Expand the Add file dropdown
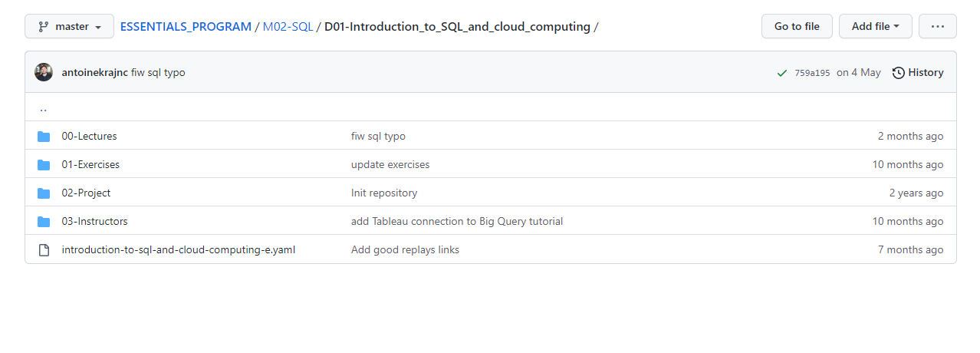Viewport: 980px width, 353px height. click(875, 26)
